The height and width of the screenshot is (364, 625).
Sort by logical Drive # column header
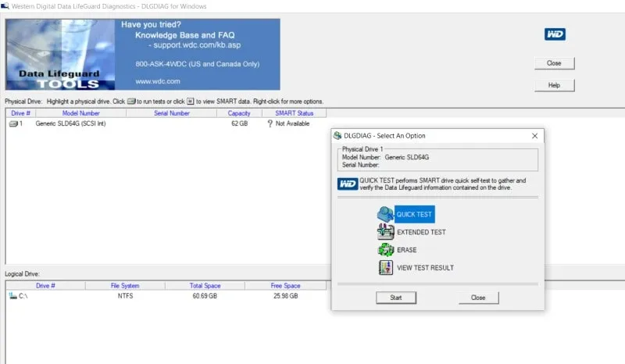click(x=45, y=285)
